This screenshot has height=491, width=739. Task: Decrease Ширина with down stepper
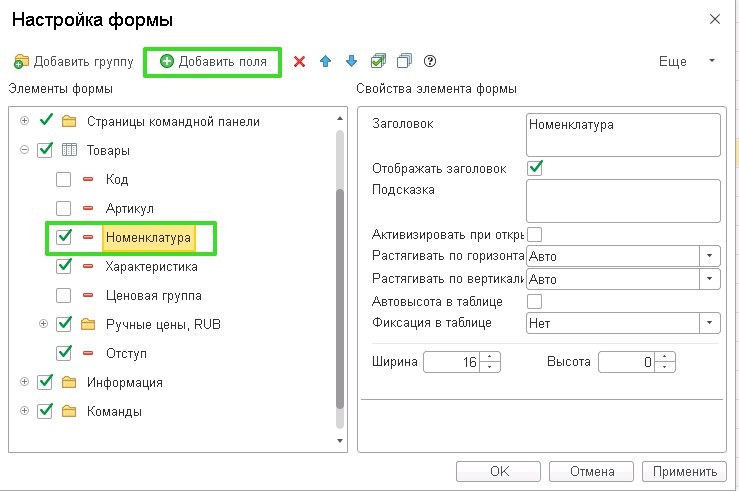coord(490,367)
